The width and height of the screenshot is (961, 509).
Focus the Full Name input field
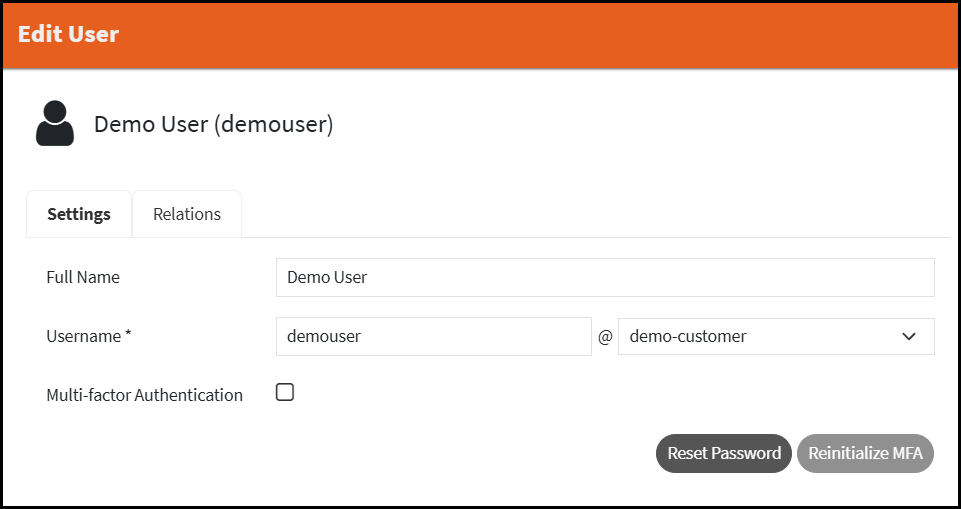604,277
